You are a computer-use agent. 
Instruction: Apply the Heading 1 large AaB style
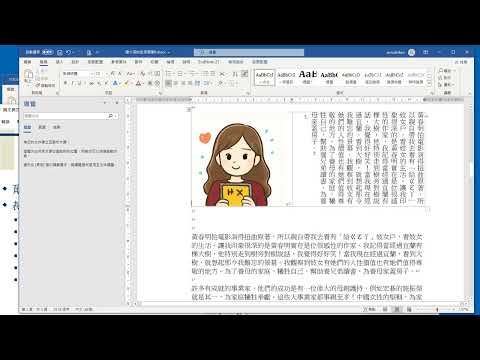tap(307, 77)
